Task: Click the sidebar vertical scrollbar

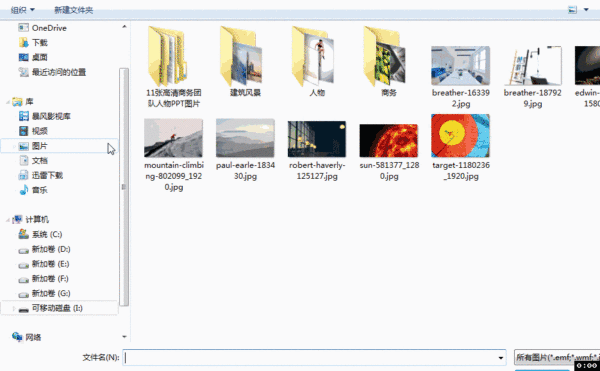Action: (124, 187)
